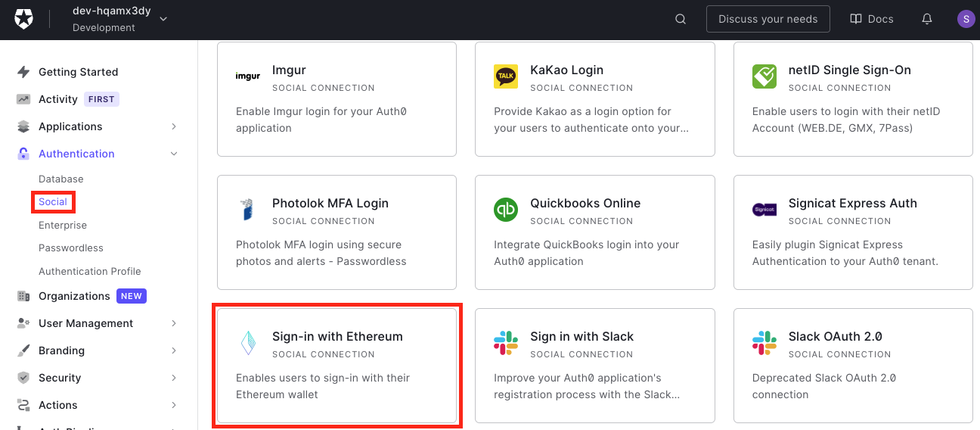Click the Photolok logo icon

[248, 210]
